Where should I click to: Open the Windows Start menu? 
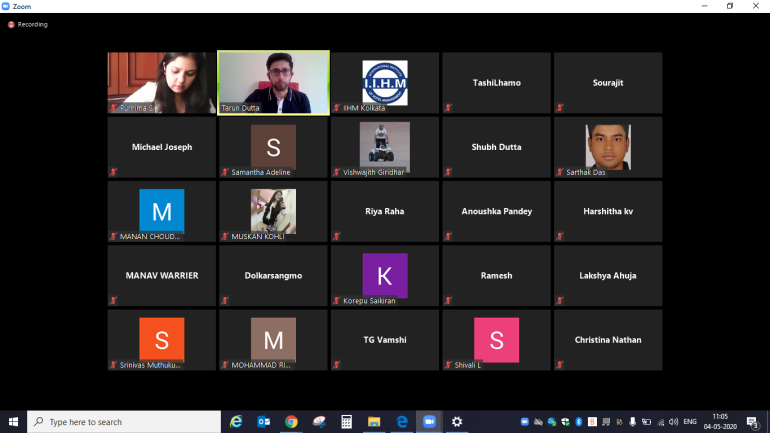(x=13, y=422)
